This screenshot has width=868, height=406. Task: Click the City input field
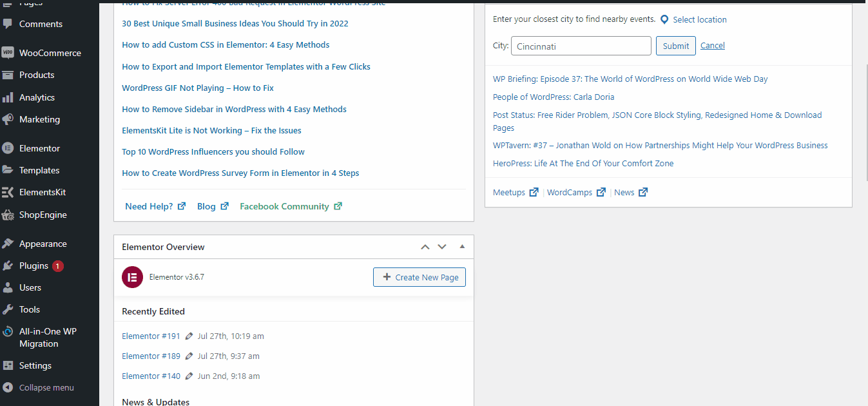coord(581,46)
